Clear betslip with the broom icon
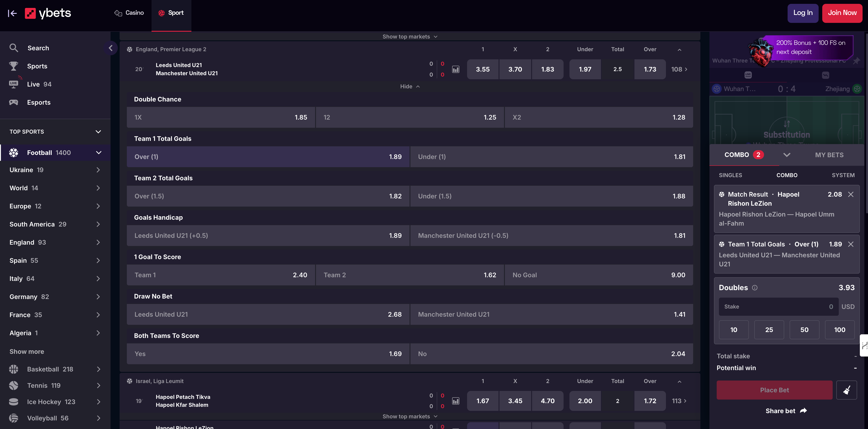The image size is (868, 429). point(846,390)
